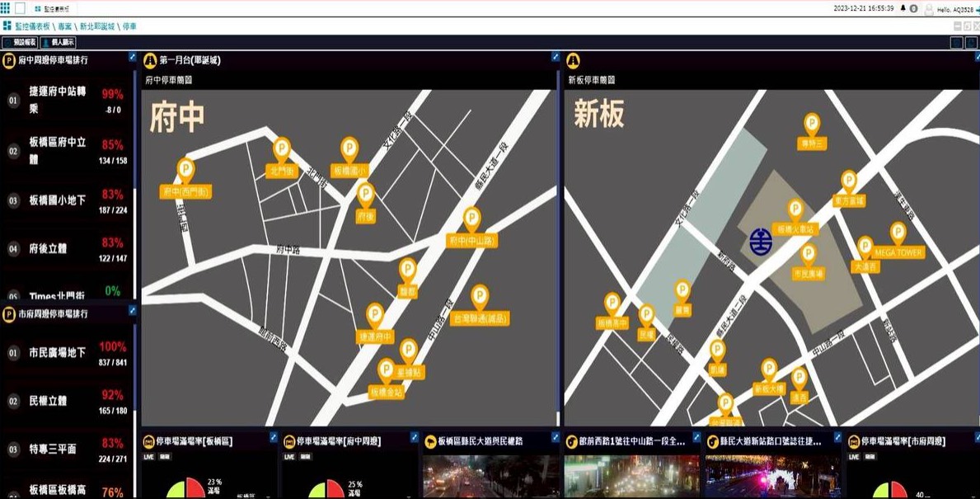
Task: Expand edit options on 第一月台(耶誕城) panel
Action: [x=554, y=59]
